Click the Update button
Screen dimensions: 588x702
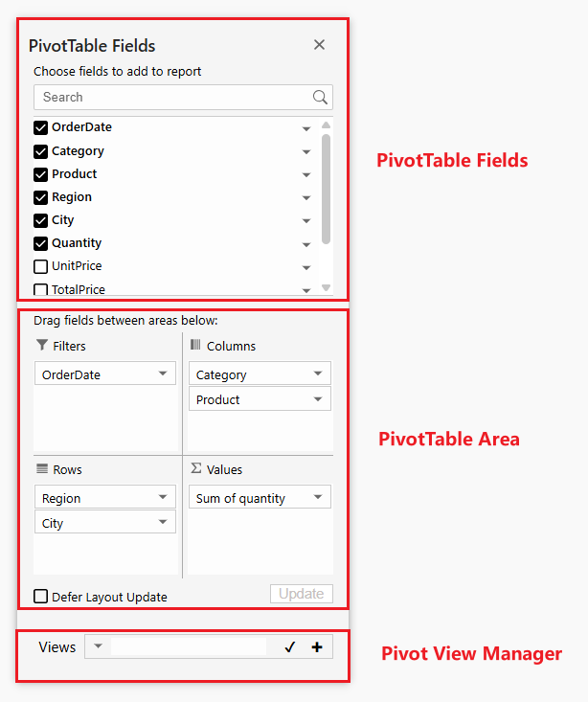[x=302, y=594]
